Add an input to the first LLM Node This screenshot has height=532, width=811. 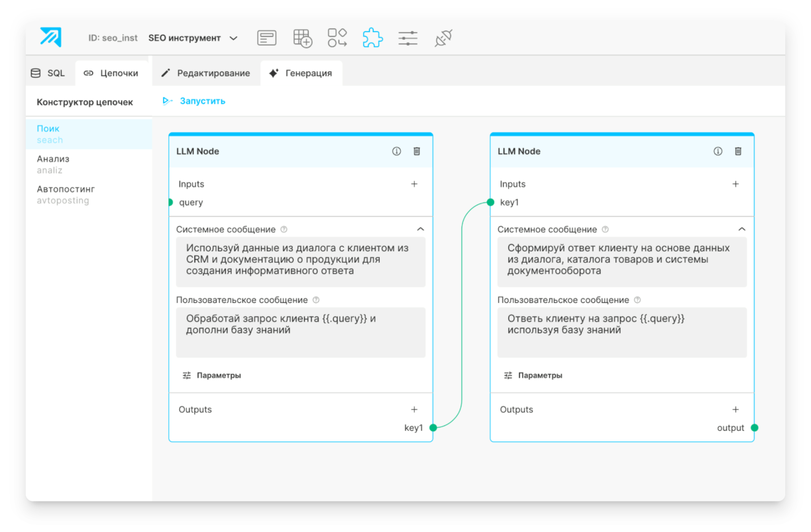414,184
